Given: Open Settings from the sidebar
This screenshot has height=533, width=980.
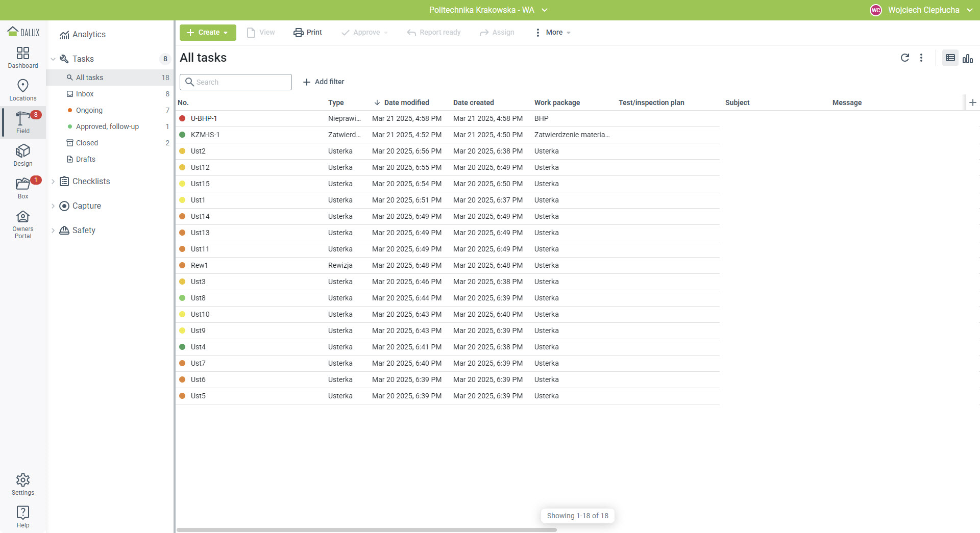Looking at the screenshot, I should (23, 484).
